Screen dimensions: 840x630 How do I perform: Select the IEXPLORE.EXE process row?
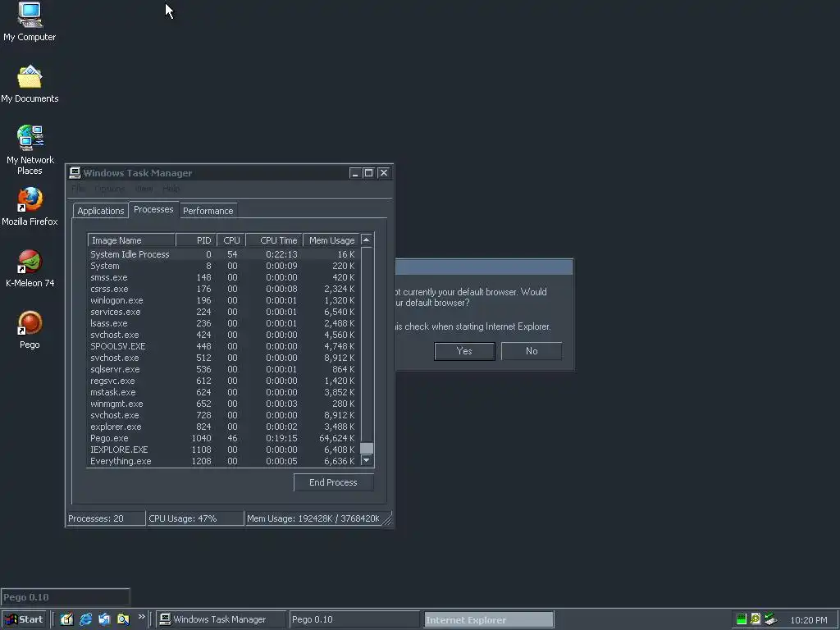(x=223, y=450)
